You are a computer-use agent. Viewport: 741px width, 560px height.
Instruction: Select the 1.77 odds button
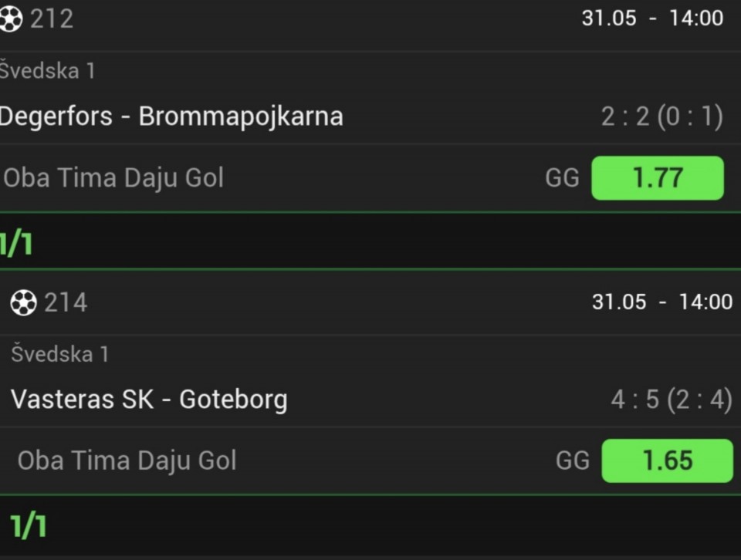click(658, 178)
